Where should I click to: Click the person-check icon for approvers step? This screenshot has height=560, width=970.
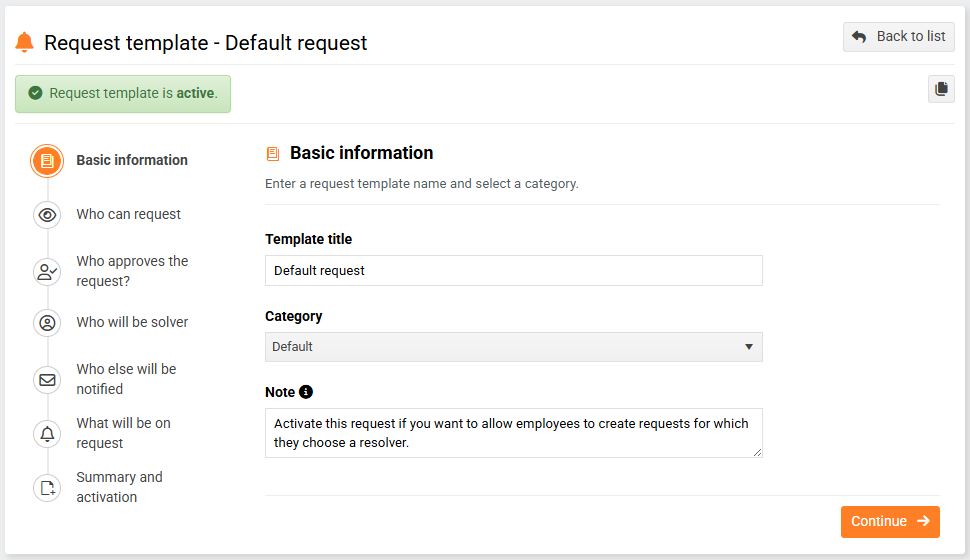click(47, 272)
